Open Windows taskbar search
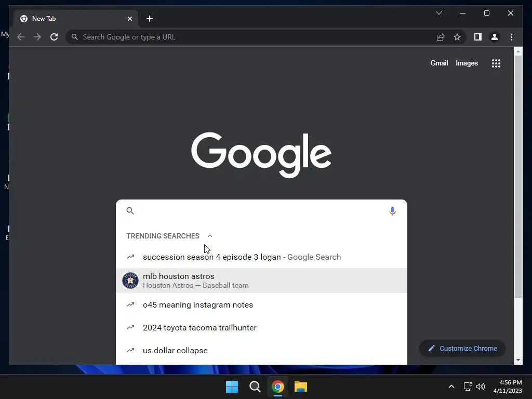This screenshot has height=399, width=532. point(255,387)
